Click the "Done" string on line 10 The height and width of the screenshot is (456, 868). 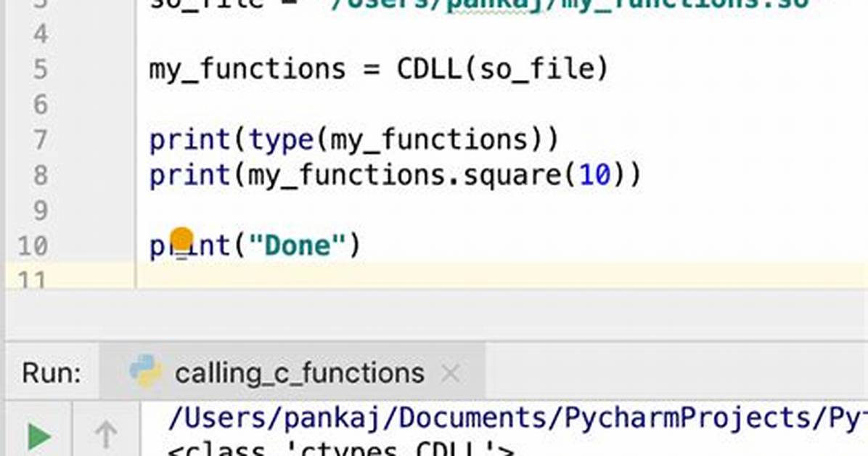(x=298, y=245)
